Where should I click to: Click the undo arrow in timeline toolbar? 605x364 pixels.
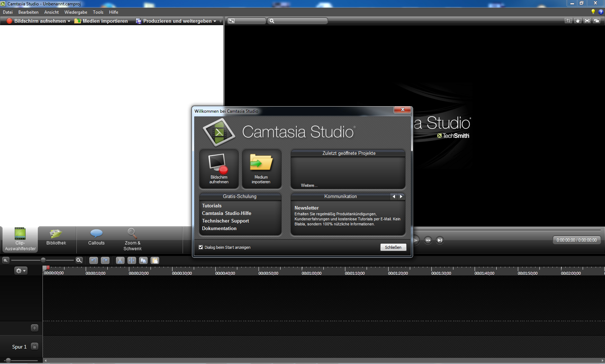tap(94, 260)
